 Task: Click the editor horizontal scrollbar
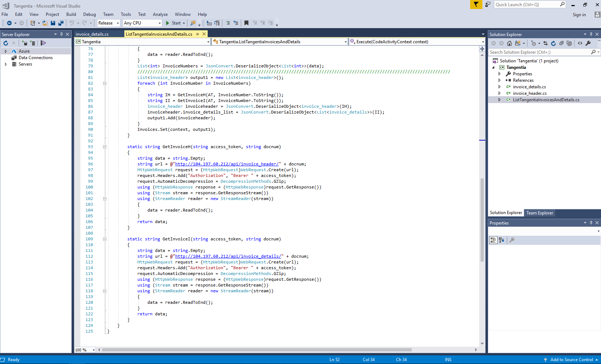point(256,350)
